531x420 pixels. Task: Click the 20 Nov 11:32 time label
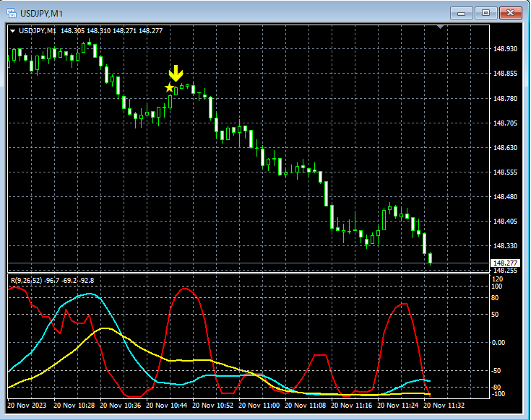coord(444,405)
